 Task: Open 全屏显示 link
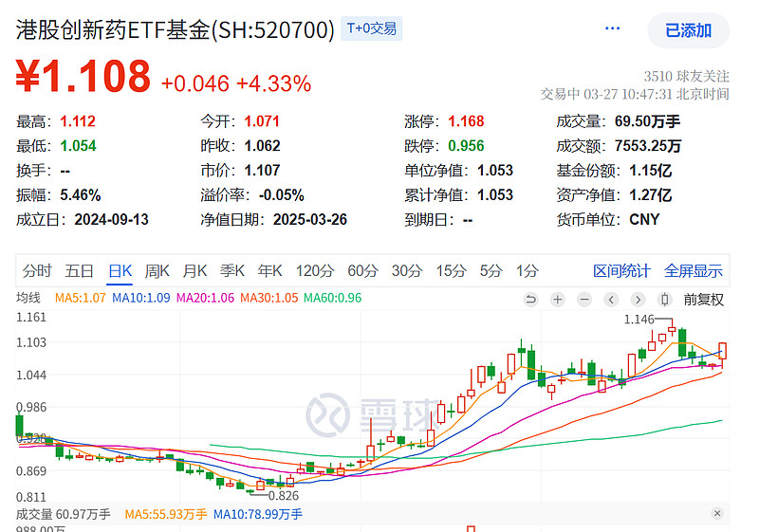coord(694,271)
